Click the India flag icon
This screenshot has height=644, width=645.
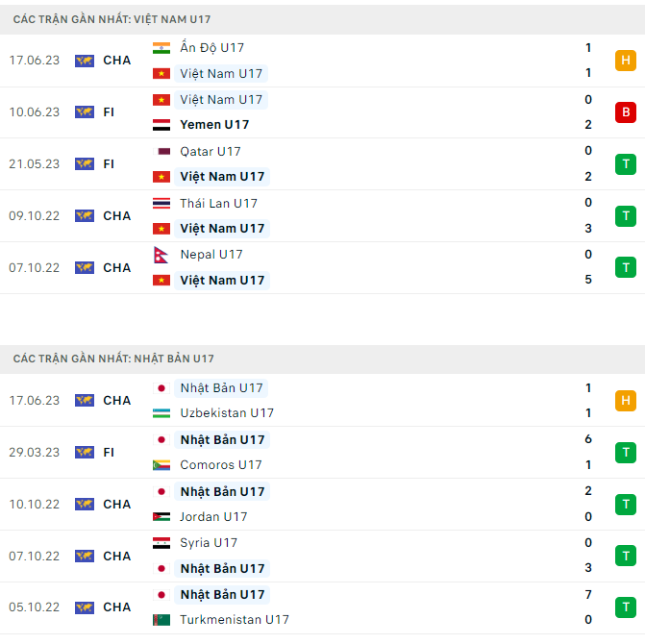point(161,48)
